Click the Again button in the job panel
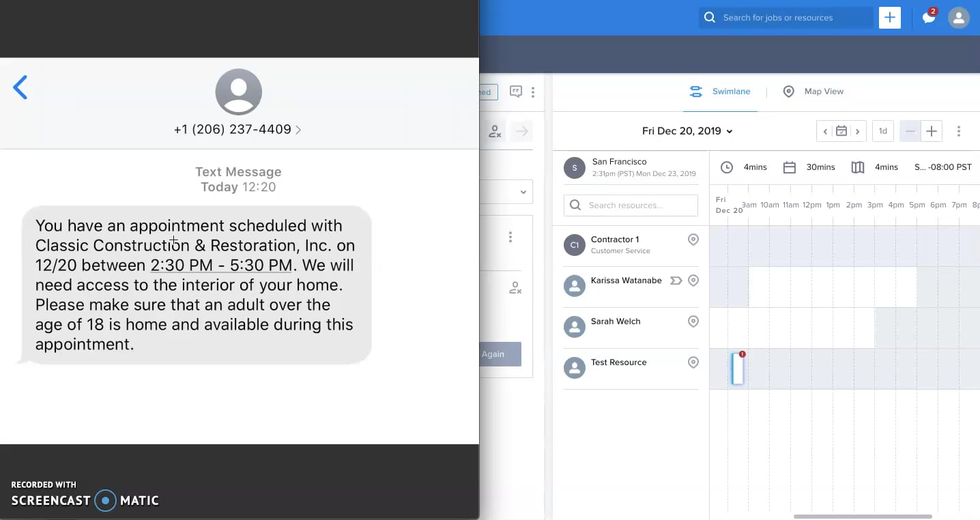 (x=500, y=354)
